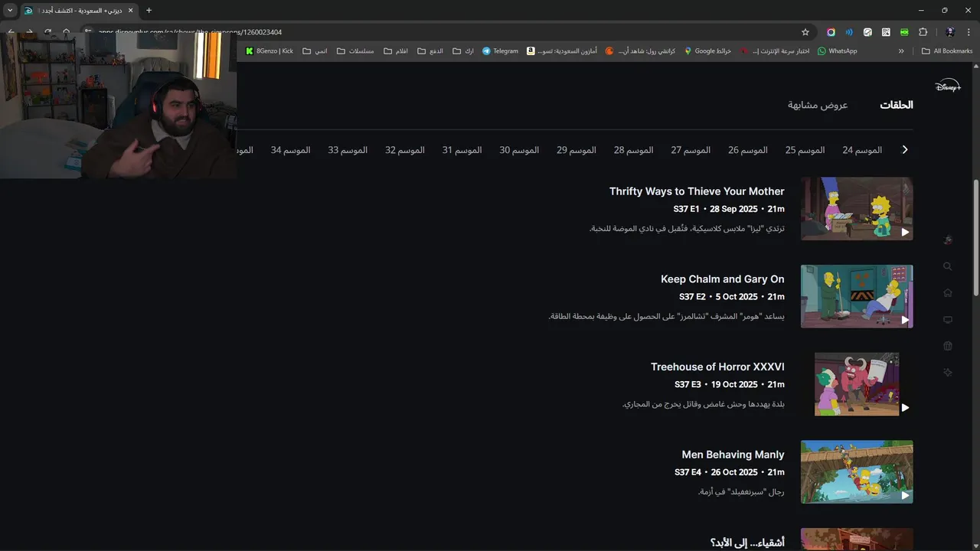Open the Chrome profile avatar
This screenshot has width=980, height=551.
950,32
